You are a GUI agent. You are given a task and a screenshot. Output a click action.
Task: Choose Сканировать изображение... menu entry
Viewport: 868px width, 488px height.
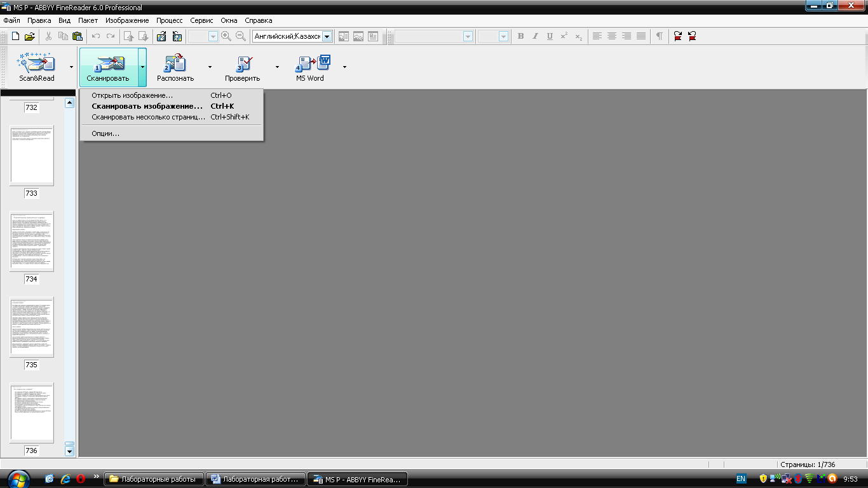point(171,106)
